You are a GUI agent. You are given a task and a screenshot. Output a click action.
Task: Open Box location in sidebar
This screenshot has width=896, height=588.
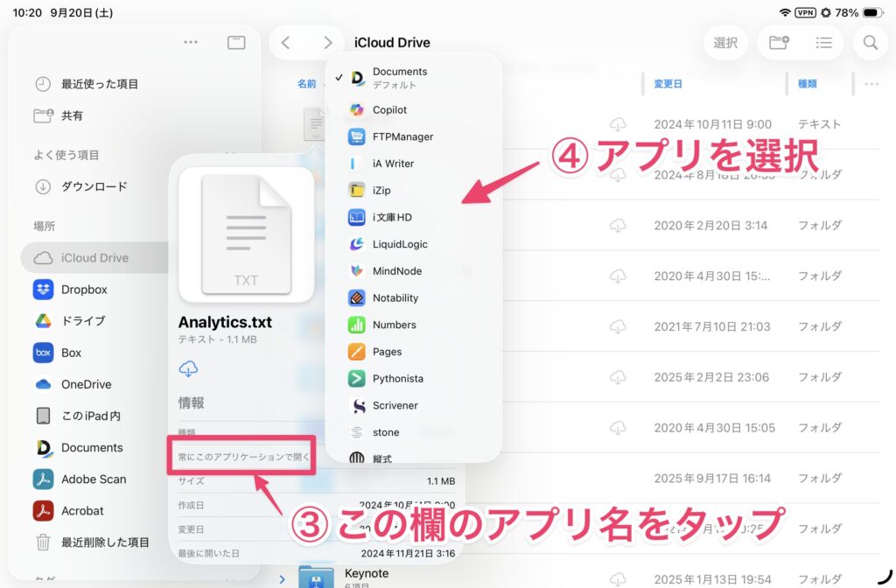coord(57,353)
